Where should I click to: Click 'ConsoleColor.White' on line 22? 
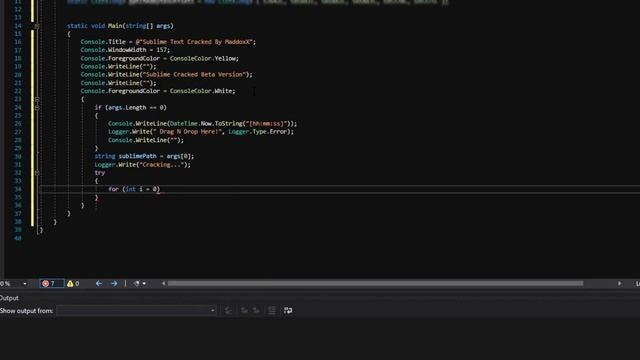click(x=200, y=91)
